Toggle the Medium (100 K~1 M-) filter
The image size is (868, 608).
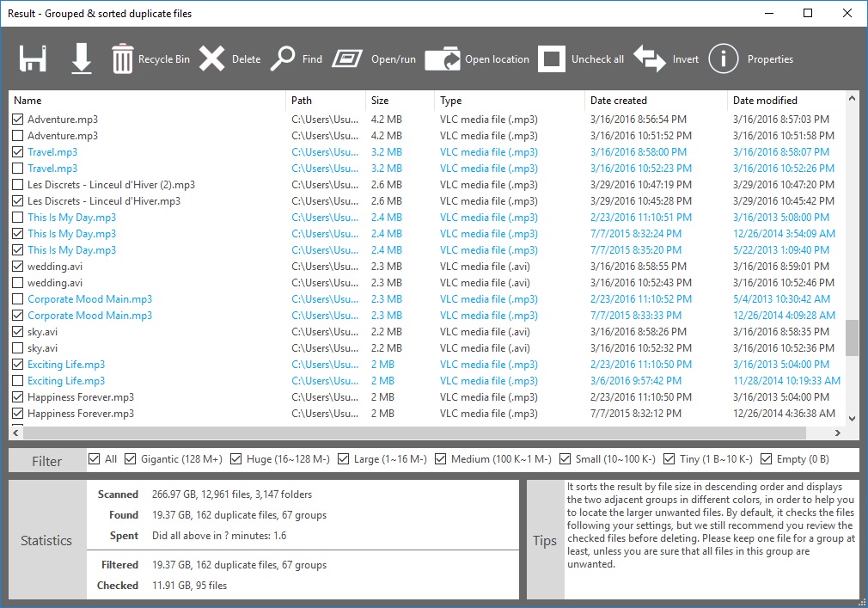coord(441,459)
